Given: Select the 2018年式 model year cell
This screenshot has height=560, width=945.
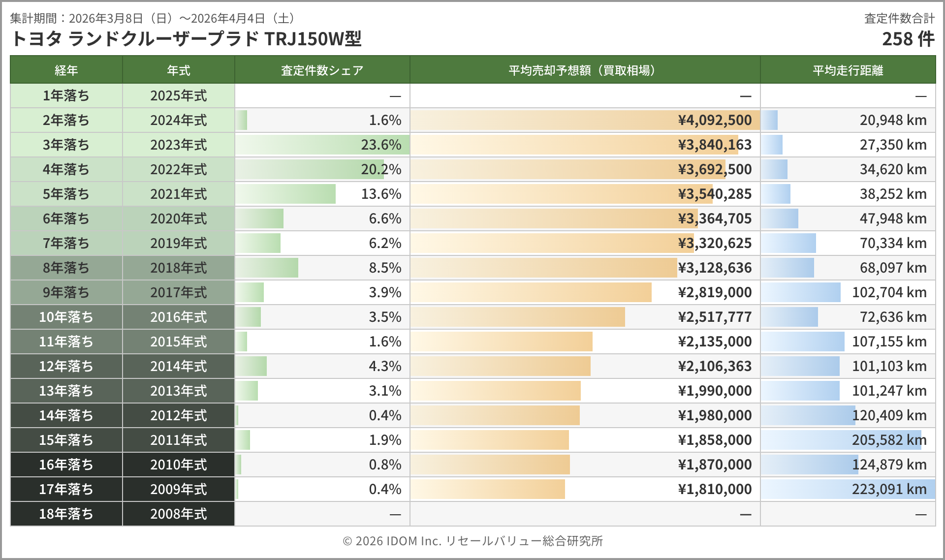Looking at the screenshot, I should point(178,268).
